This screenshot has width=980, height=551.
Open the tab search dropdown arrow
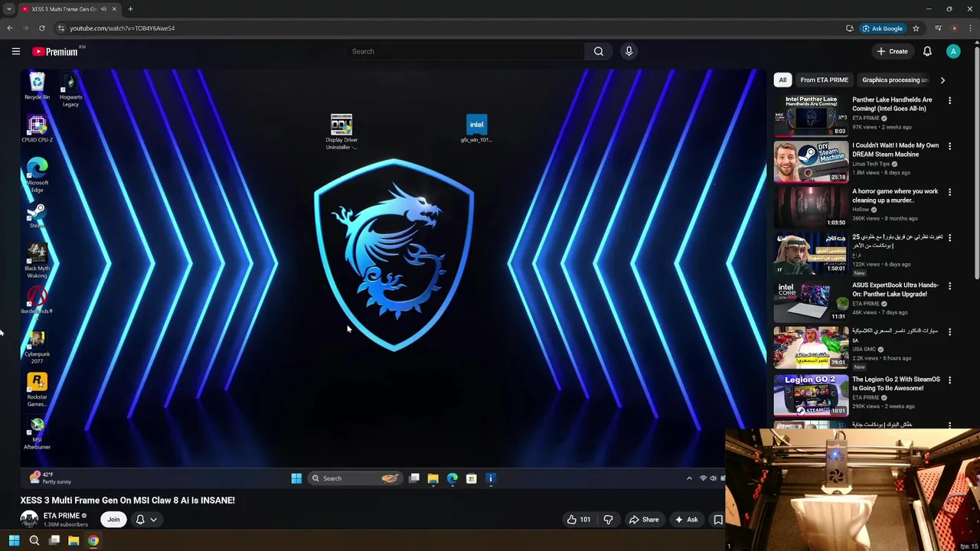click(x=9, y=9)
